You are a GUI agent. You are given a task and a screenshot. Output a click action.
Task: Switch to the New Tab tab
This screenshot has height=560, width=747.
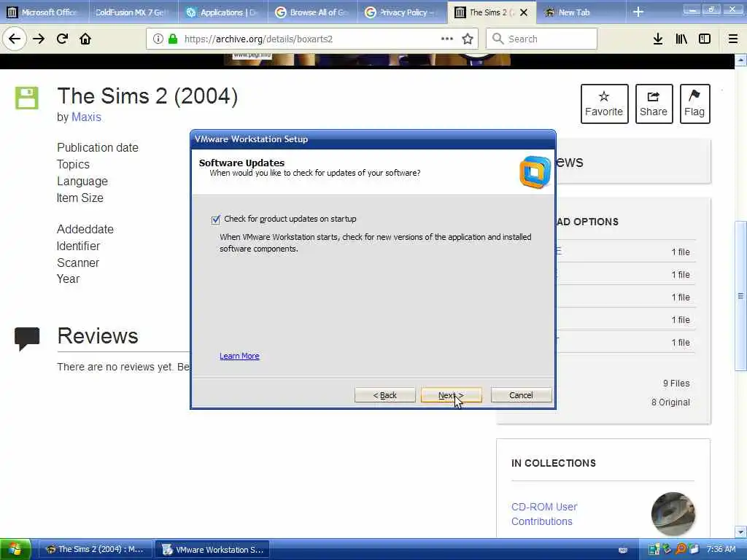click(x=581, y=12)
